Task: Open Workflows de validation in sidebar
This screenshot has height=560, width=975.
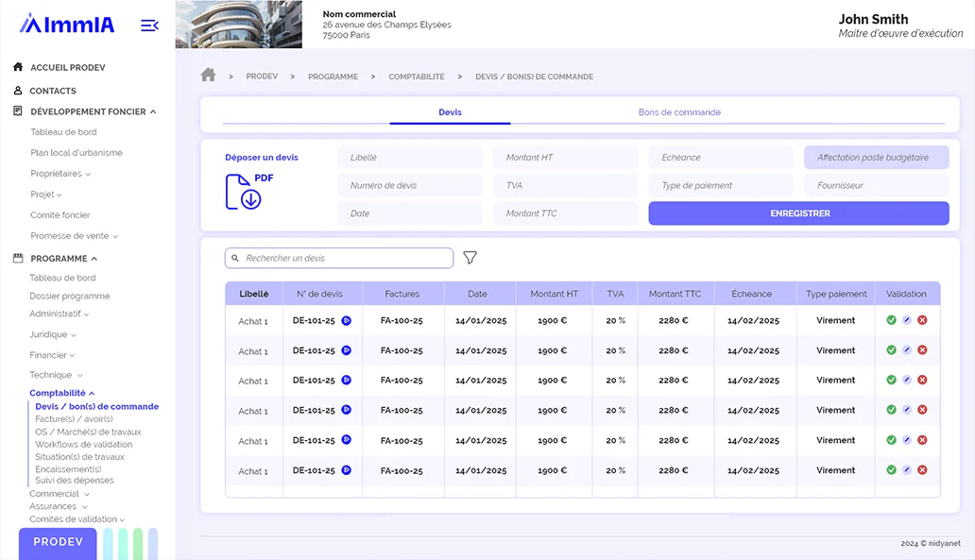Action: tap(83, 444)
